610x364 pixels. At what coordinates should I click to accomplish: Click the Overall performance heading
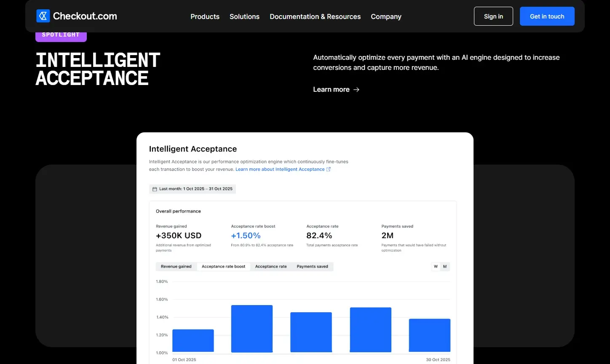[x=178, y=211]
